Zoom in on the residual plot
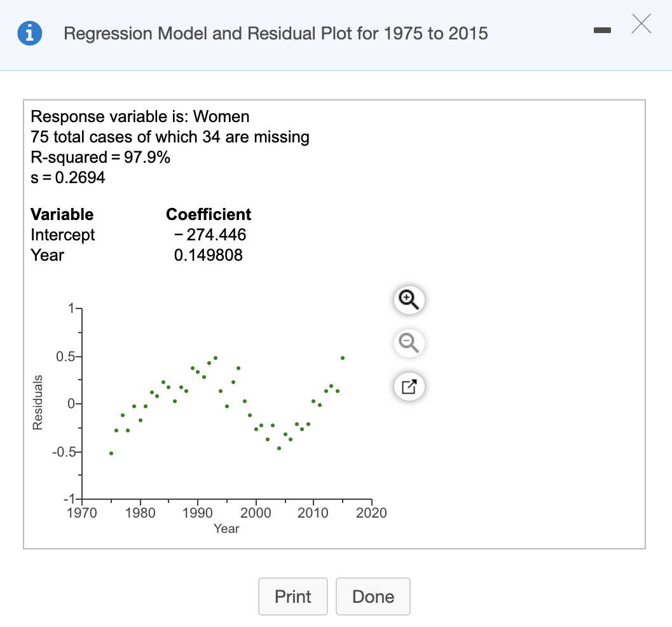This screenshot has height=627, width=672. (409, 300)
